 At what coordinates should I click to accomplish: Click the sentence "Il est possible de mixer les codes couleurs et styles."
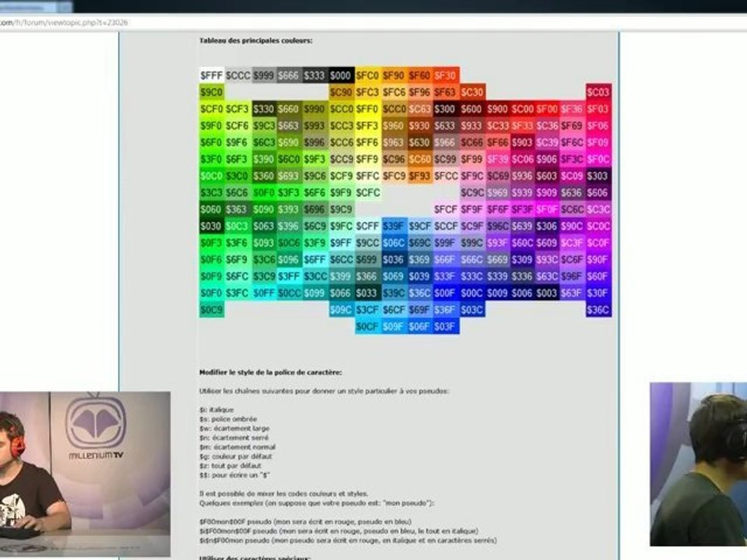283,493
